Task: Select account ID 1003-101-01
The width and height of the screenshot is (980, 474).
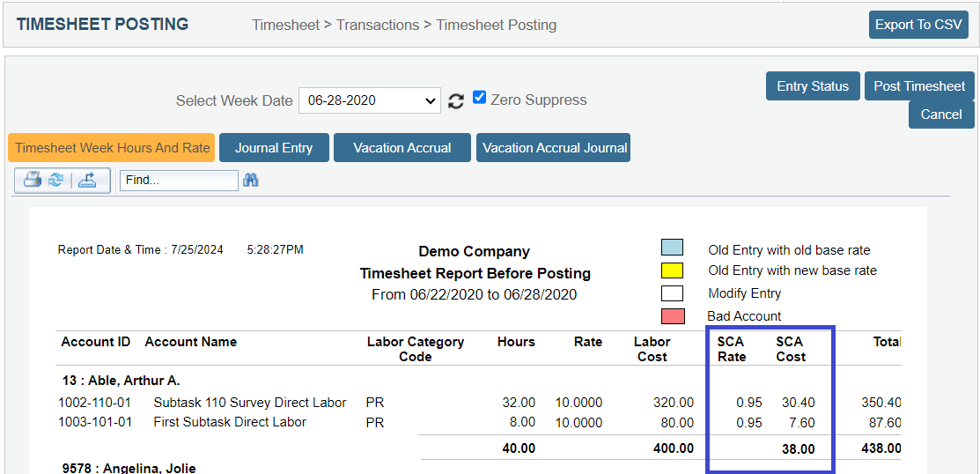Action: point(95,422)
